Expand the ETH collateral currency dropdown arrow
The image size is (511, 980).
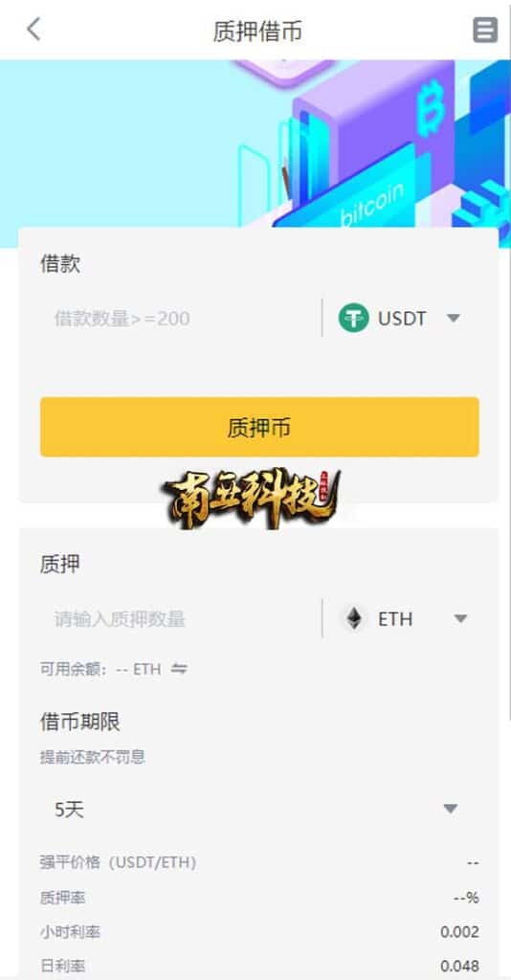click(x=460, y=619)
